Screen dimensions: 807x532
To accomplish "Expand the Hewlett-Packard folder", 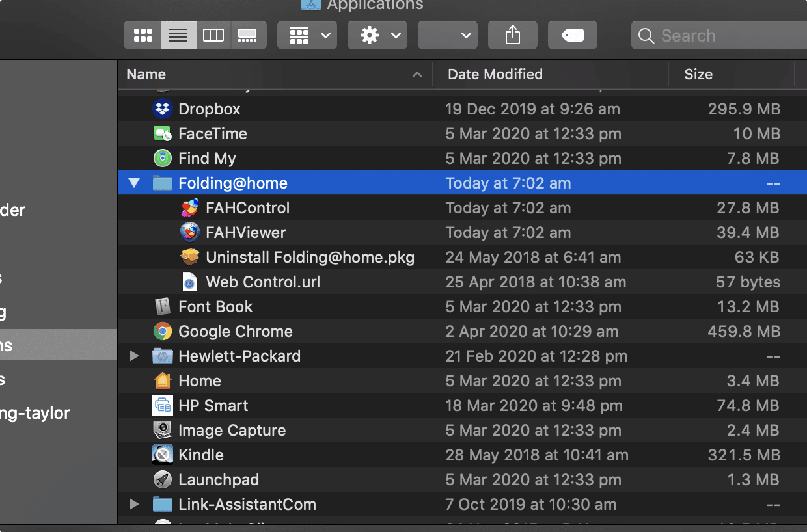I will tap(134, 356).
